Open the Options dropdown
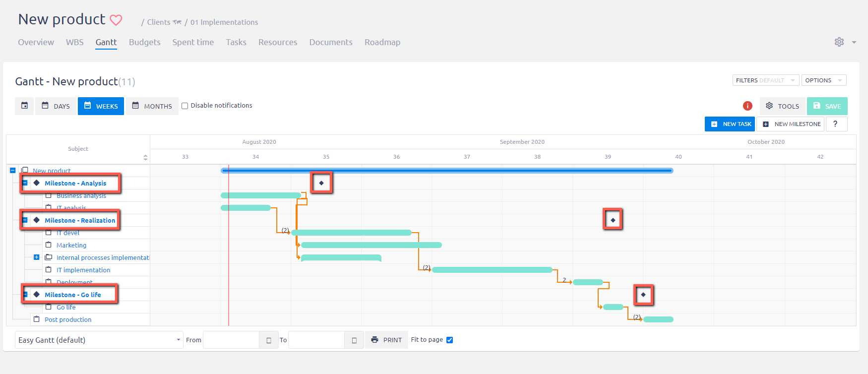Viewport: 868px width, 374px height. pyautogui.click(x=823, y=80)
